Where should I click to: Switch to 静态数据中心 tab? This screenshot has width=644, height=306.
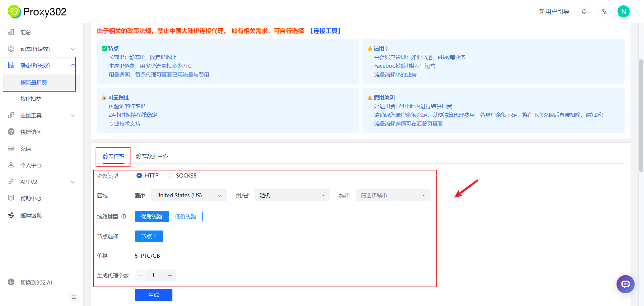pos(152,156)
